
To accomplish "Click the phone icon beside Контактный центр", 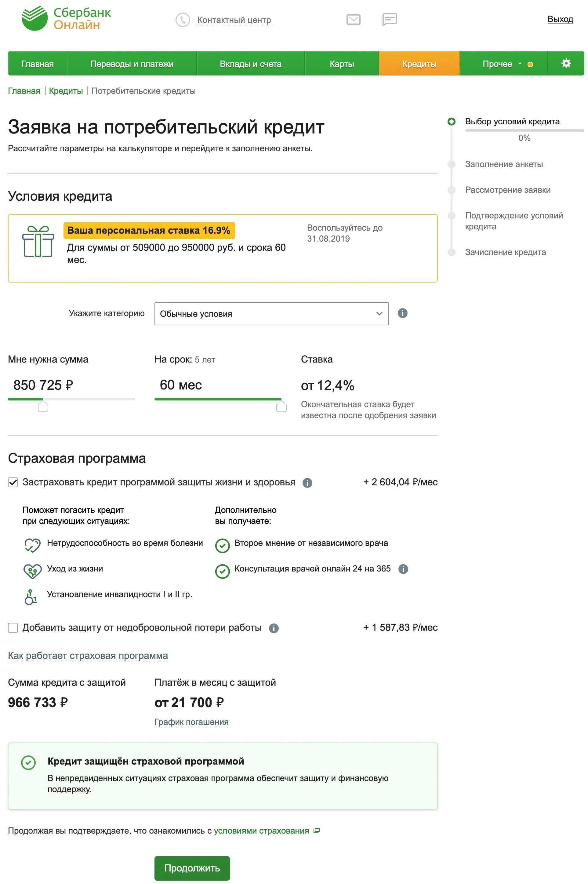I will pyautogui.click(x=183, y=20).
